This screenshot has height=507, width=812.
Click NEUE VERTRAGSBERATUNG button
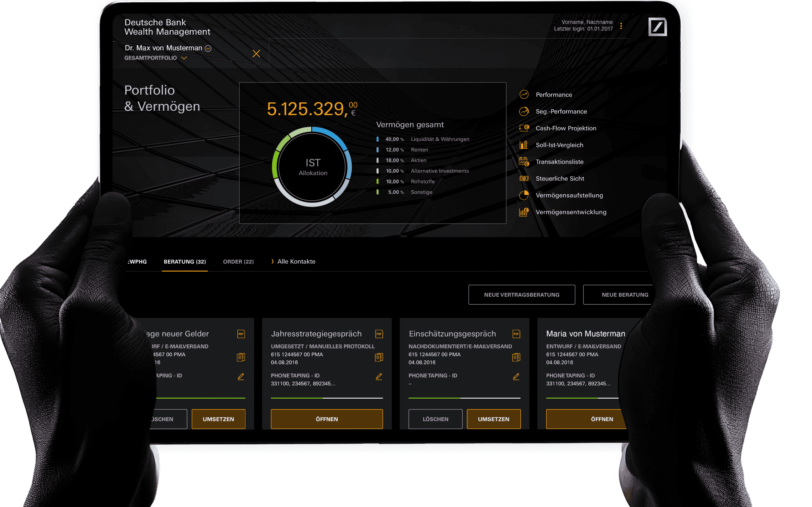tap(522, 295)
